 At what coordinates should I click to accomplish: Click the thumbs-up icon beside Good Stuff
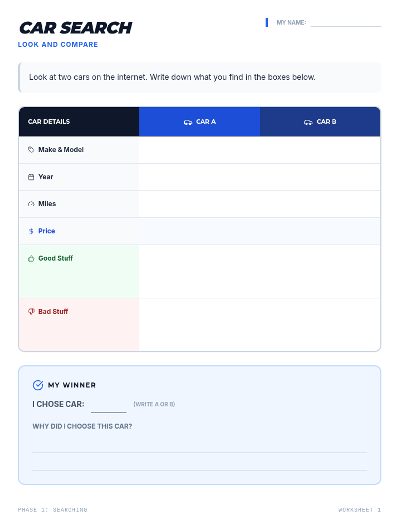pyautogui.click(x=31, y=258)
